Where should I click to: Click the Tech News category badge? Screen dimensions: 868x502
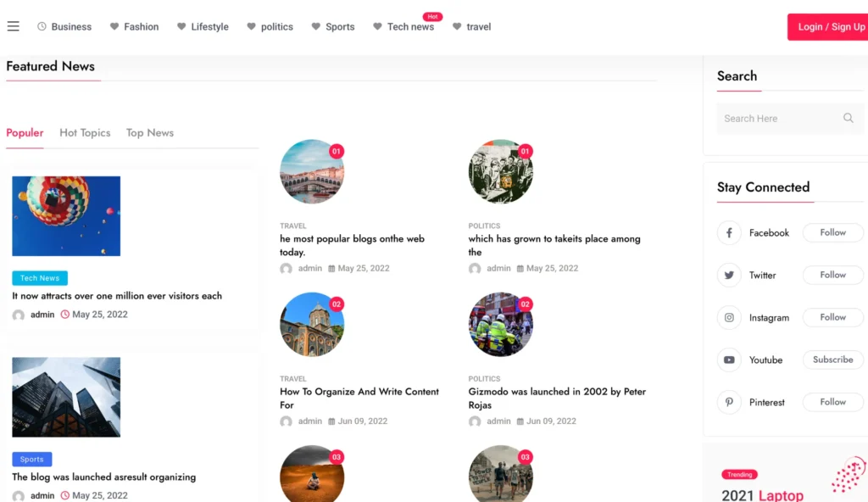click(40, 278)
